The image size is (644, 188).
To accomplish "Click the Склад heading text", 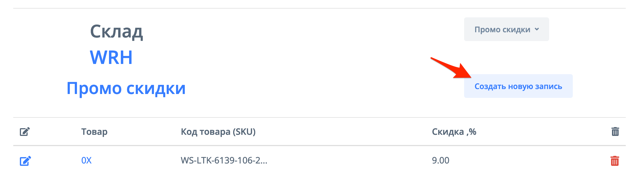I will 116,32.
